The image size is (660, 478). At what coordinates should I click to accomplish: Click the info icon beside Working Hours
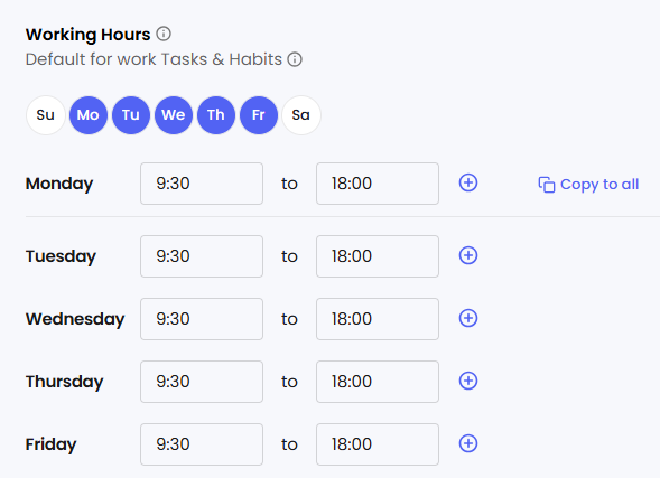[x=164, y=35]
